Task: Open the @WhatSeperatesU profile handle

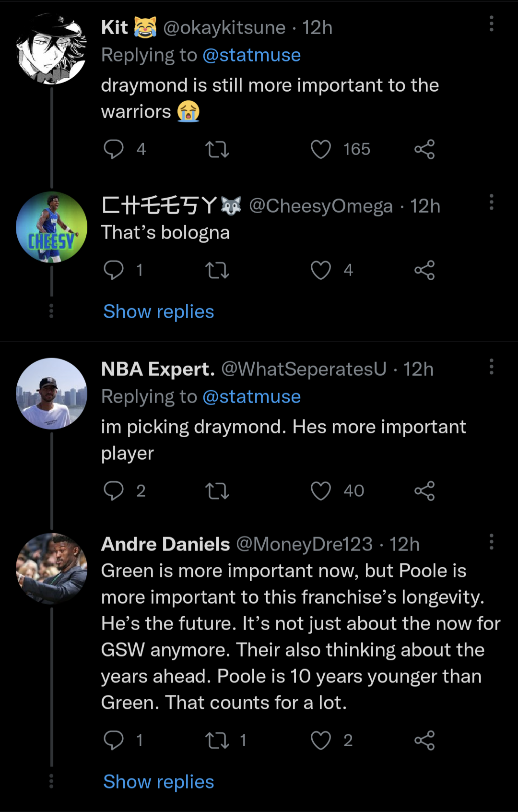Action: (304, 369)
